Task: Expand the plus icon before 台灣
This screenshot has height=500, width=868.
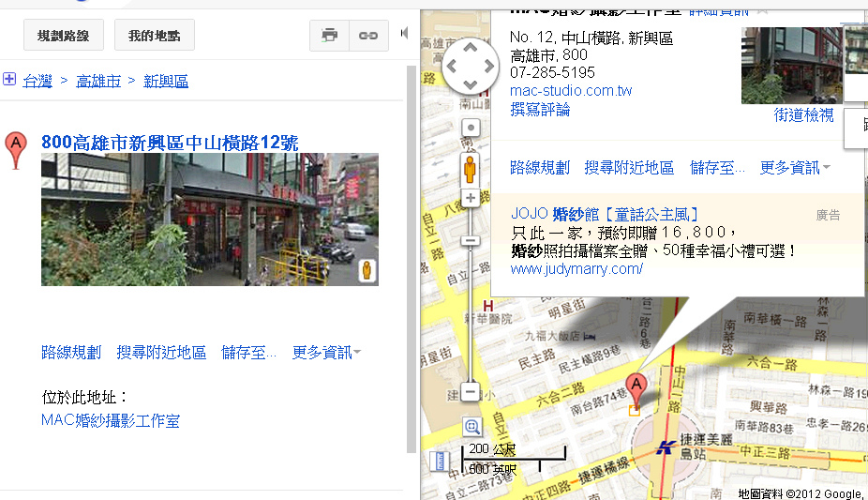Action: 9,79
